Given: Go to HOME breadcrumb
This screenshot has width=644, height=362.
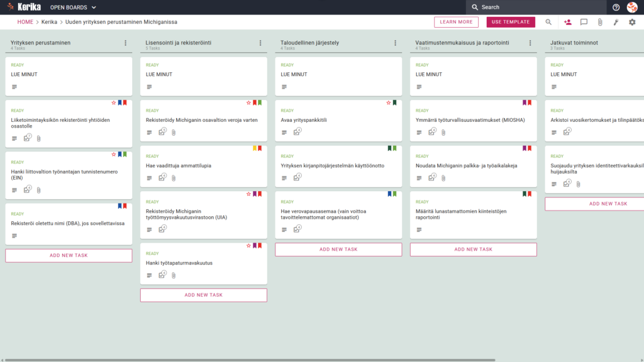Looking at the screenshot, I should coord(25,22).
